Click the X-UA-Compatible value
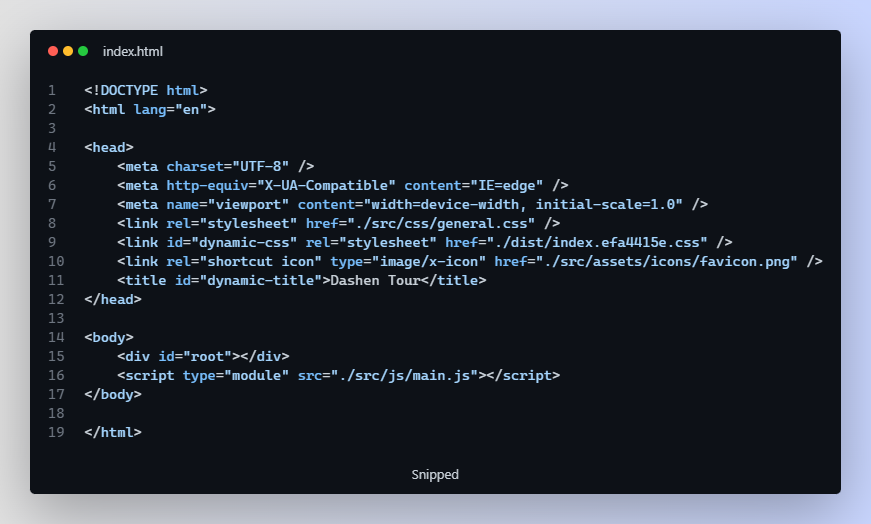Screen dimensions: 871x524 (x=326, y=185)
